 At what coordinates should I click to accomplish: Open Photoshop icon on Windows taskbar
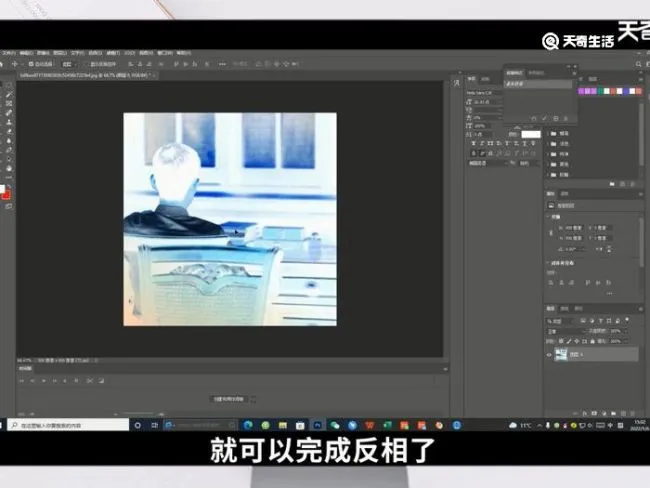pos(318,425)
